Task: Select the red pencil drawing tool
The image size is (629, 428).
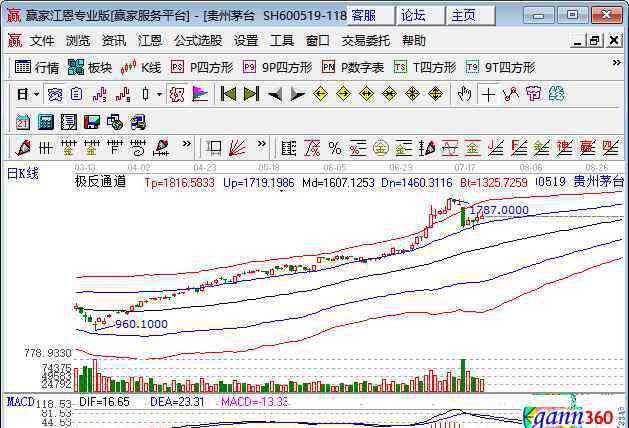Action: point(22,148)
